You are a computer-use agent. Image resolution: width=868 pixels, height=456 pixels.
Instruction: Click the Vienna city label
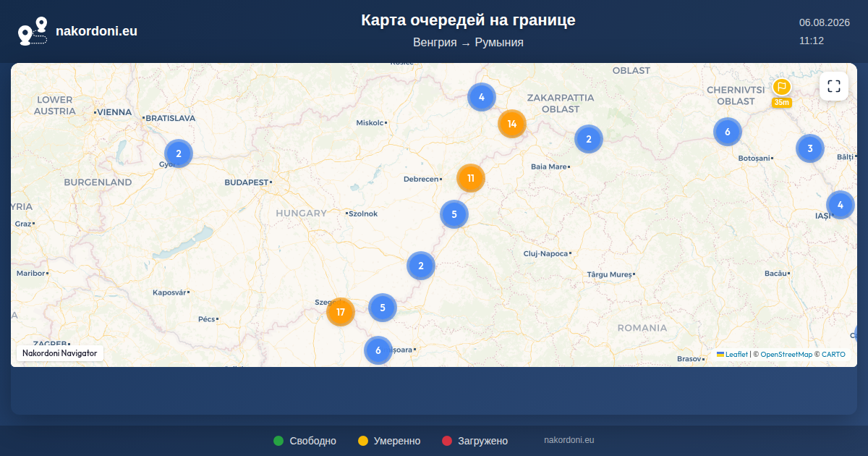pyautogui.click(x=114, y=112)
